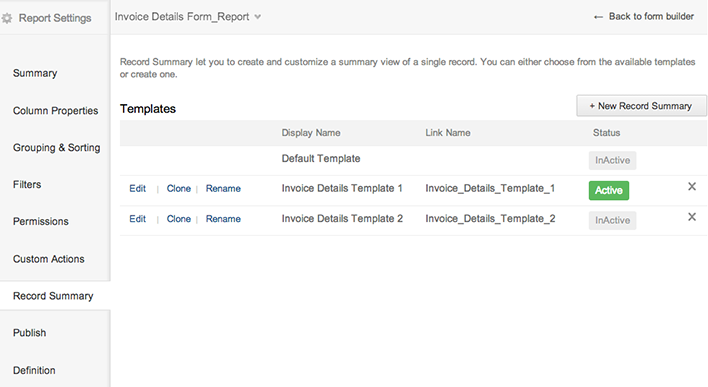The image size is (708, 387).
Task: Delete Invoice Details Template 1 with X icon
Action: point(692,187)
